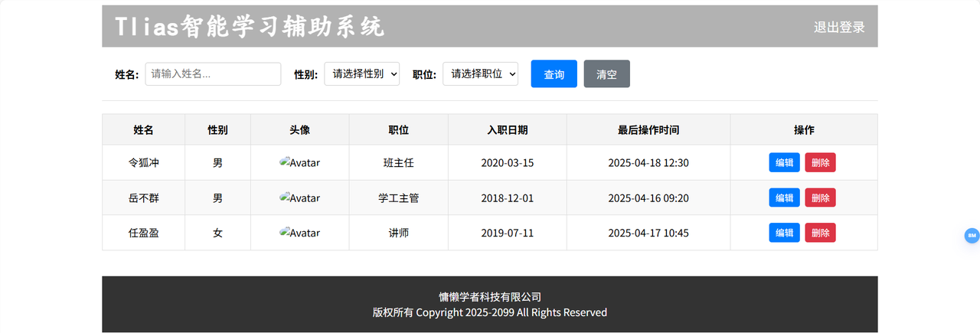Image resolution: width=980 pixels, height=333 pixels.
Task: Click the 班主任 position cell
Action: (399, 162)
